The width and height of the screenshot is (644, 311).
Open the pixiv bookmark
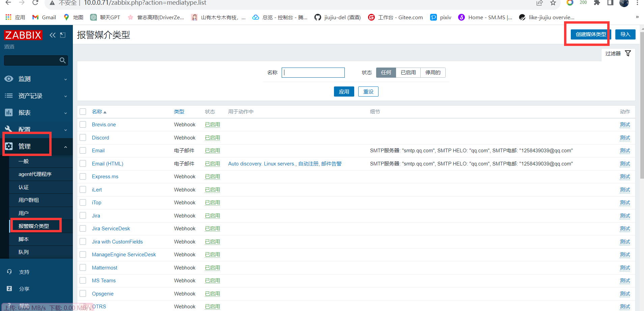441,17
